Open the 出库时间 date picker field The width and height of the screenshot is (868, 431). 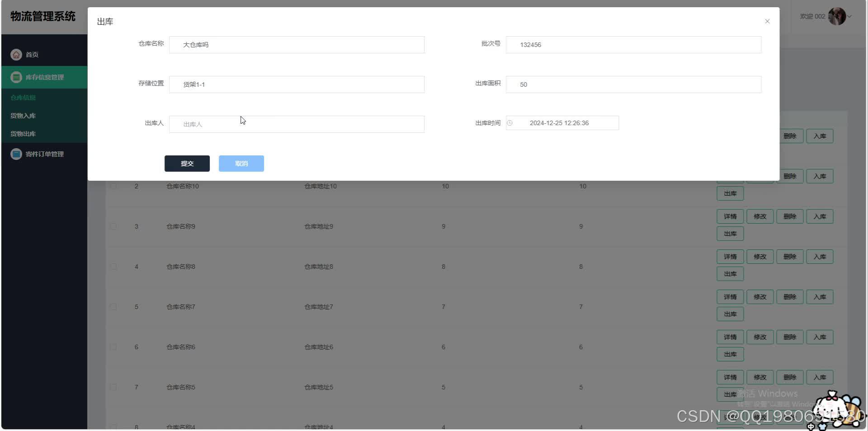click(562, 123)
